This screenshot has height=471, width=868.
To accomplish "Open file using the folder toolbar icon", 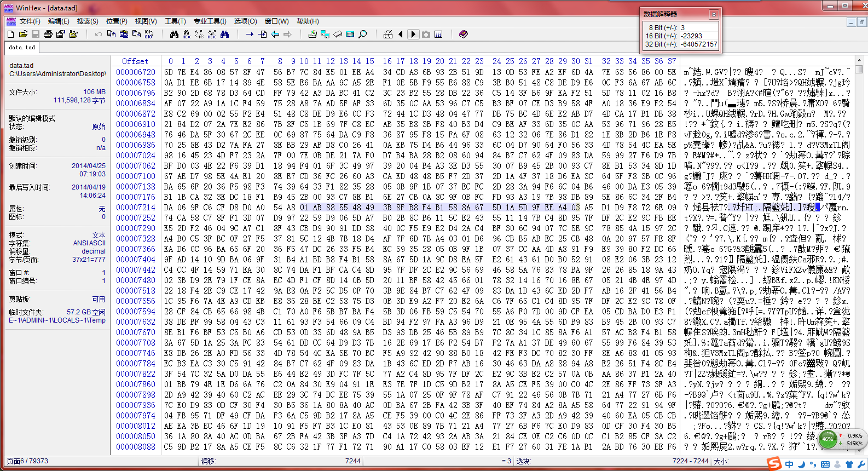I will click(23, 34).
